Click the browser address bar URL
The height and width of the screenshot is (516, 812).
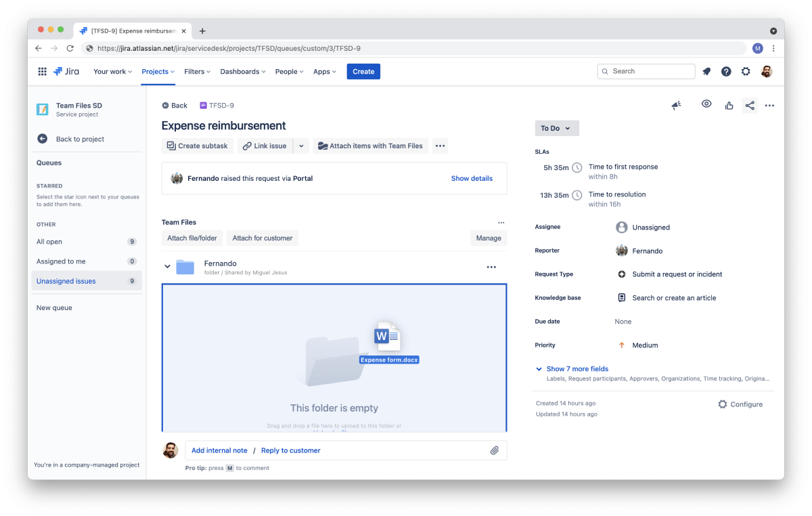coord(414,49)
